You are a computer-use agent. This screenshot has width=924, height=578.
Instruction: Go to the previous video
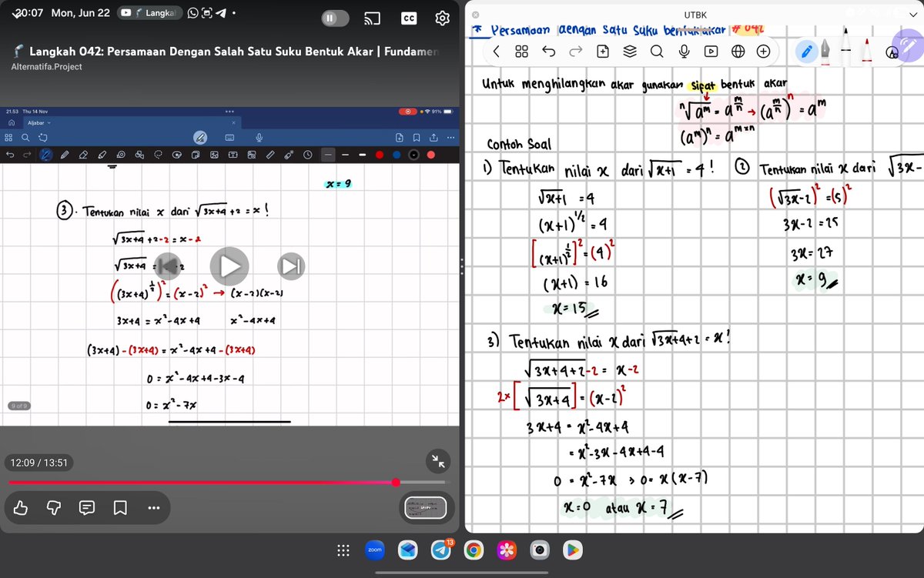click(169, 266)
